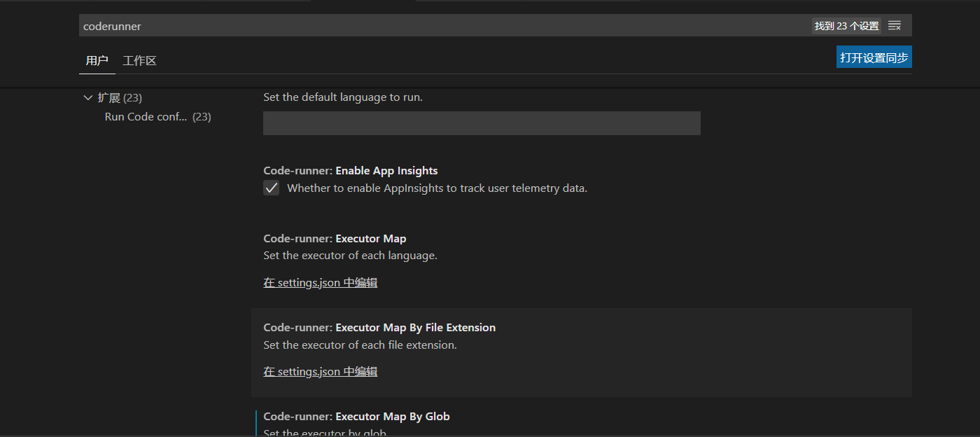Open settings.json link under Executor Map By File Extension
The height and width of the screenshot is (437, 980).
[320, 371]
